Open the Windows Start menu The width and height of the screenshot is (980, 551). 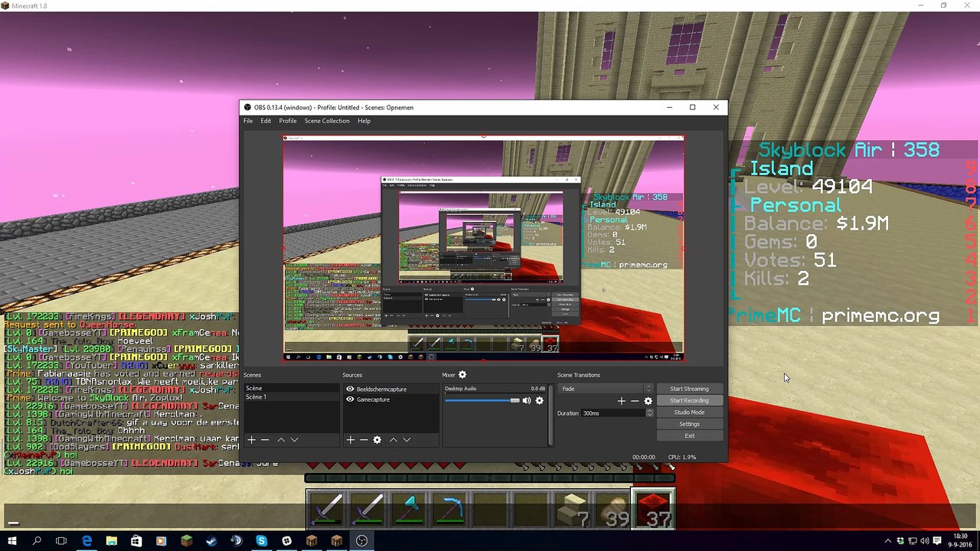pyautogui.click(x=12, y=541)
